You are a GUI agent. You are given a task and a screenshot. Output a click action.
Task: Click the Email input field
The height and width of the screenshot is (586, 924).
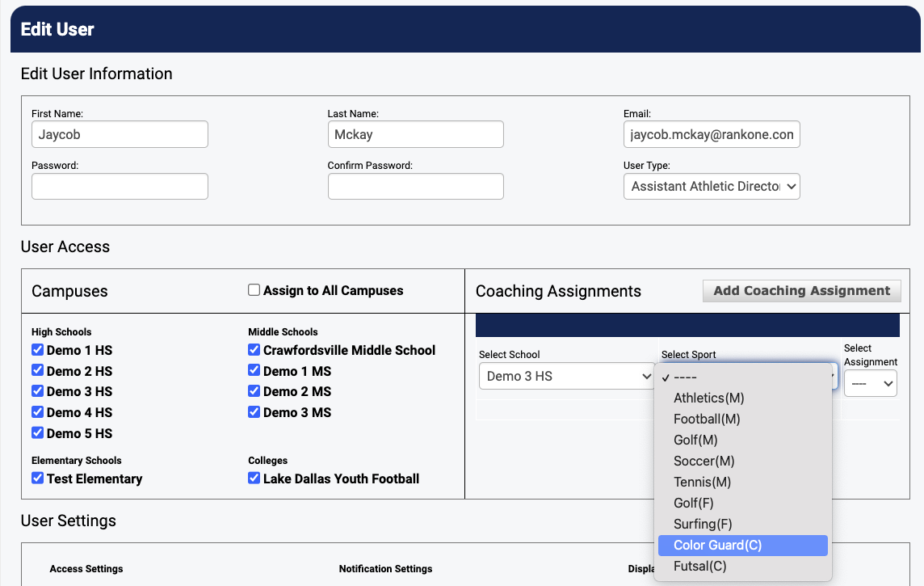tap(712, 134)
